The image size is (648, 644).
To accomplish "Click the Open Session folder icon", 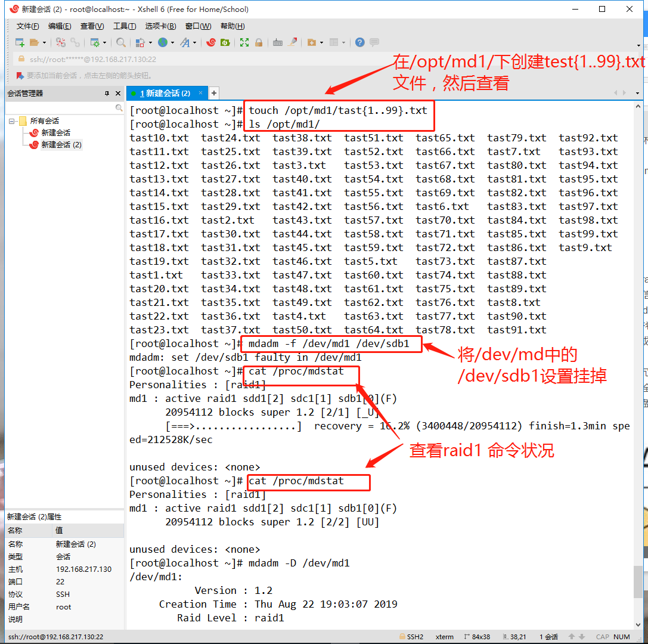I will click(35, 42).
